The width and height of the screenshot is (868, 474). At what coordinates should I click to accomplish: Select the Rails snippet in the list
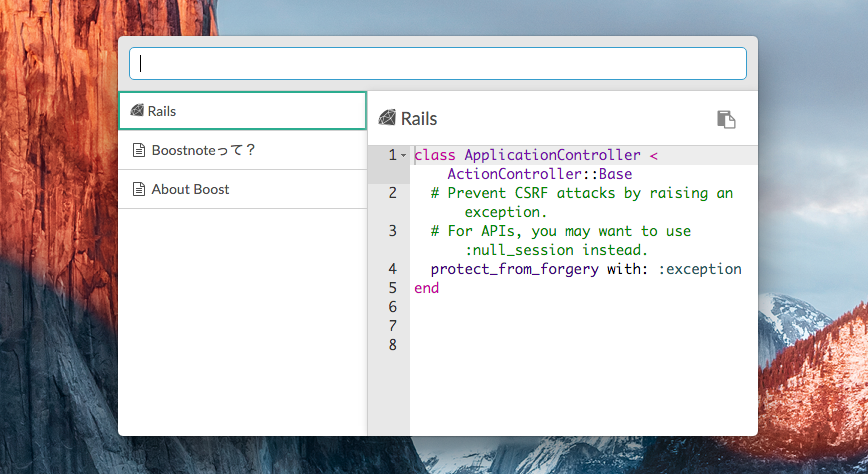tap(242, 111)
